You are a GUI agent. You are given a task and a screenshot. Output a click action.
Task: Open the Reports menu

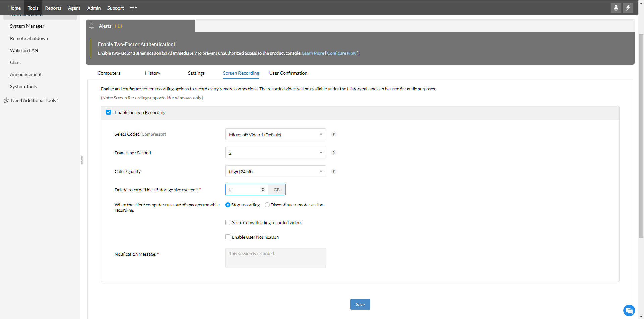[x=53, y=8]
